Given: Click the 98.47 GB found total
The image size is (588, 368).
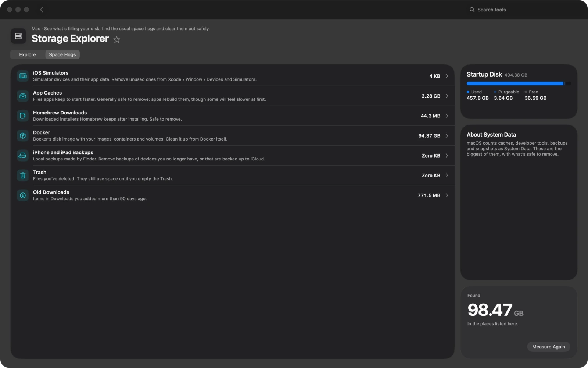Looking at the screenshot, I should click(495, 310).
